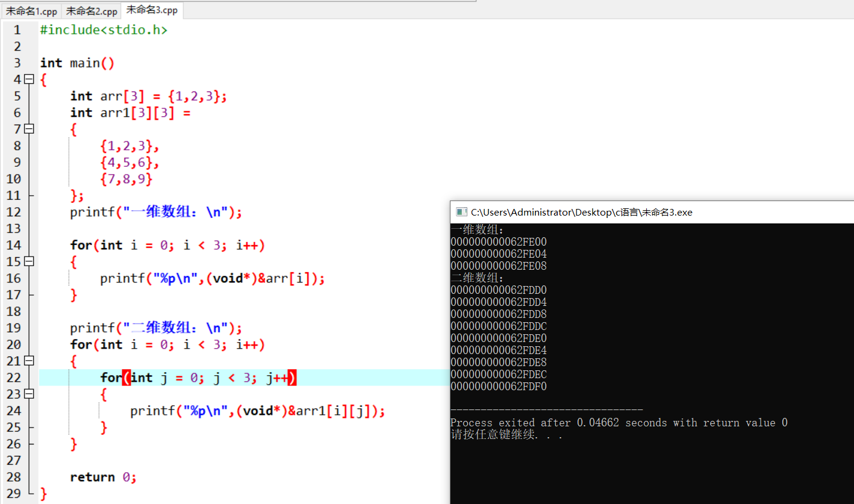Click the int arr1[3][3] = declaration line
This screenshot has width=854, height=504.
(x=130, y=113)
